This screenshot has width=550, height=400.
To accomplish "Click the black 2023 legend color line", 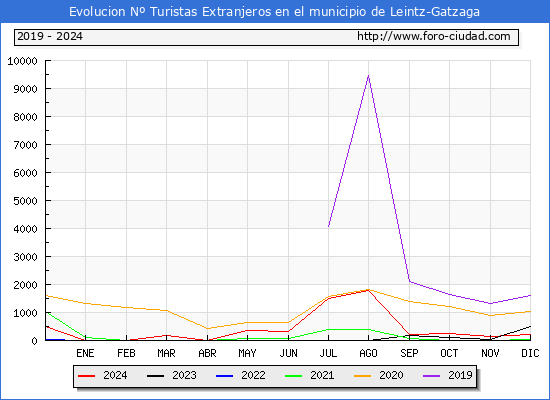I will point(155,376).
